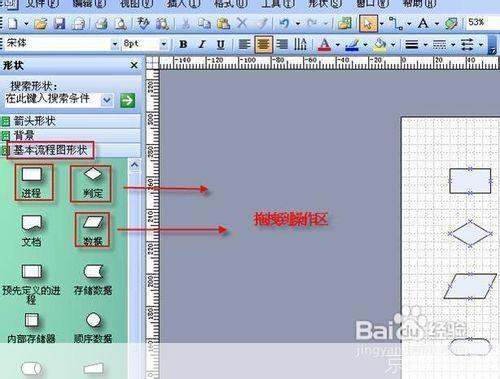
Task: Open the font name 宋体 dropdown
Action: click(x=115, y=44)
